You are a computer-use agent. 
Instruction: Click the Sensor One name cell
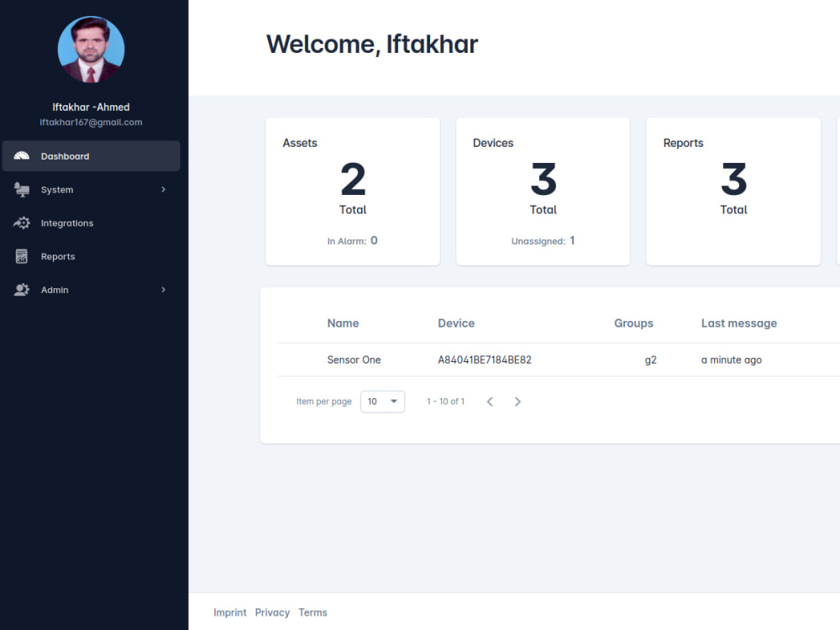pyautogui.click(x=354, y=360)
